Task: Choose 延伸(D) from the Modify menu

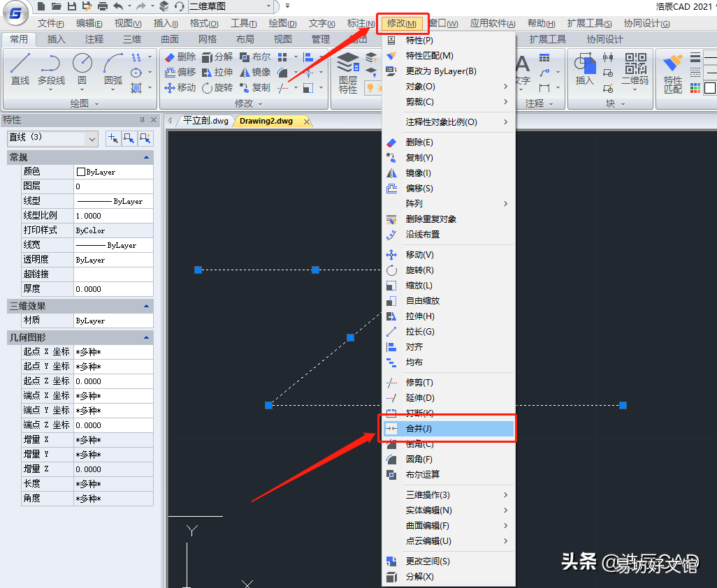Action: tap(449, 398)
